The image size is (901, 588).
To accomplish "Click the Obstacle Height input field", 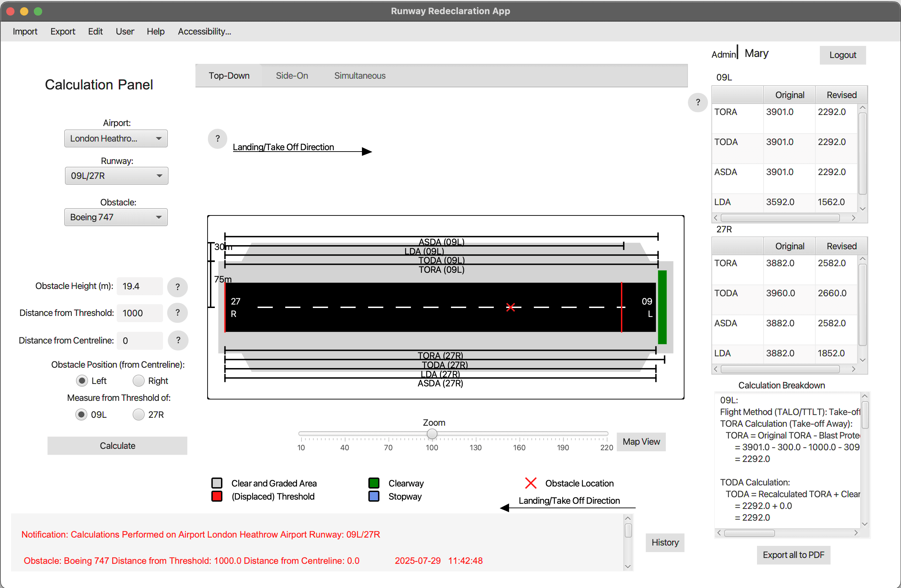I will click(x=140, y=287).
